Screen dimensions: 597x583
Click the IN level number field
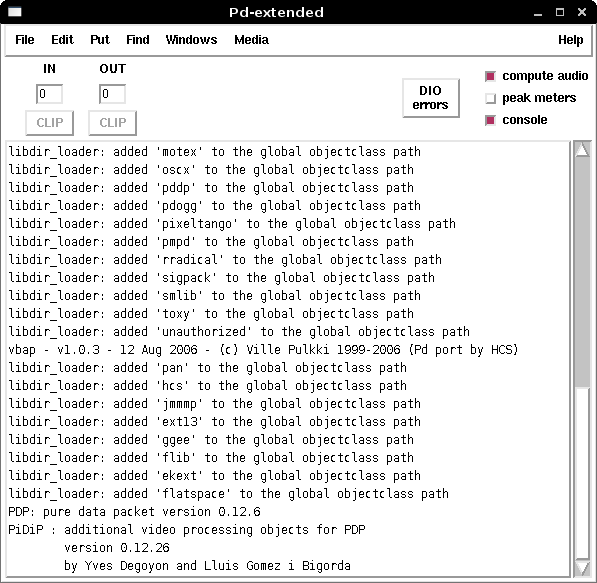(x=49, y=94)
